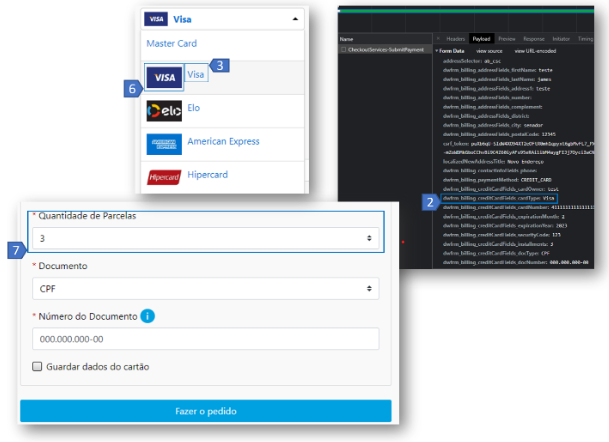
Task: Tick the checkbox beside CheckoutServices-SubmitPayment request
Action: click(343, 50)
